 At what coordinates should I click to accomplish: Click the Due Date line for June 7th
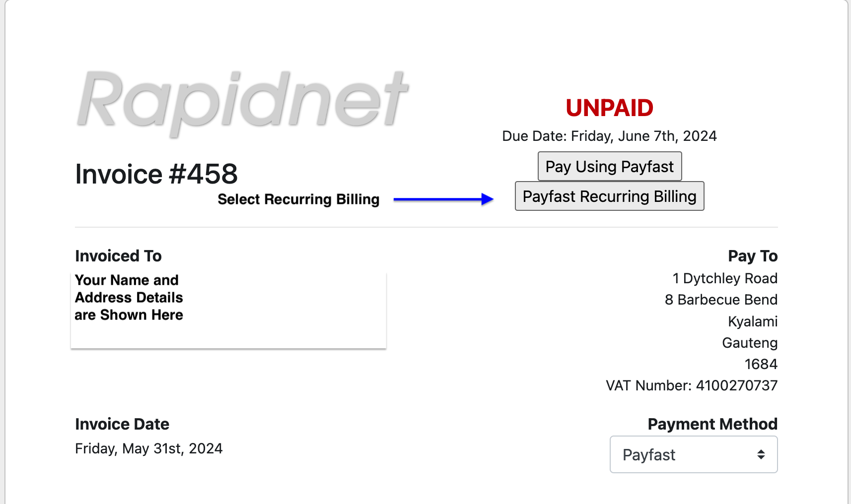609,136
